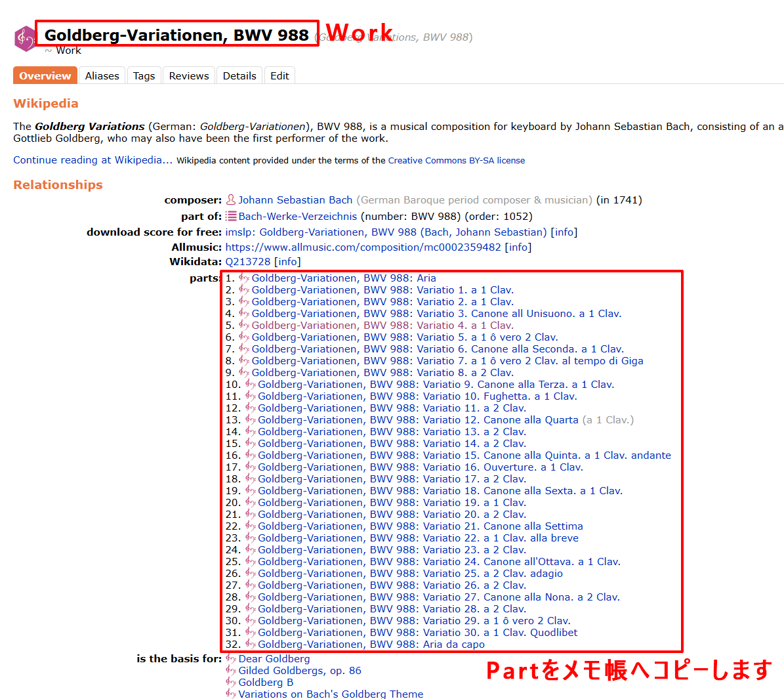Open part link Variatio 11. a 2 Clav.
Viewport: 784px width, 699px height.
[x=392, y=408]
